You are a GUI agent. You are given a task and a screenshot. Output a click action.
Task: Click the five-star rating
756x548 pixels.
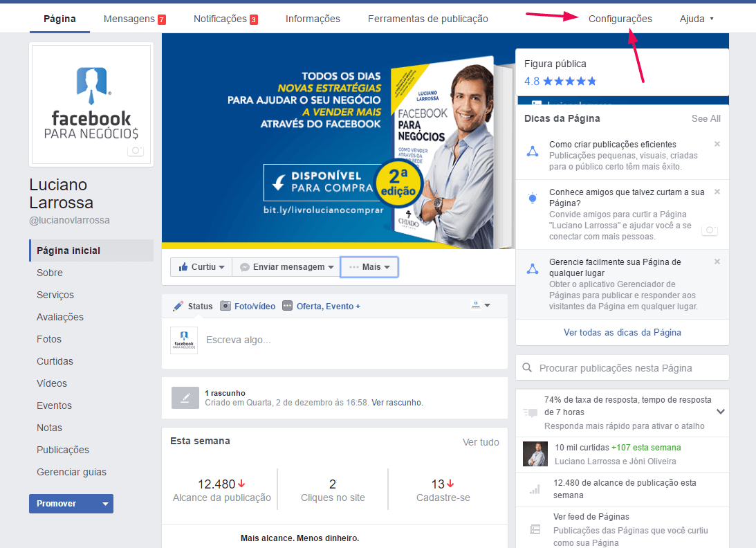pyautogui.click(x=570, y=81)
